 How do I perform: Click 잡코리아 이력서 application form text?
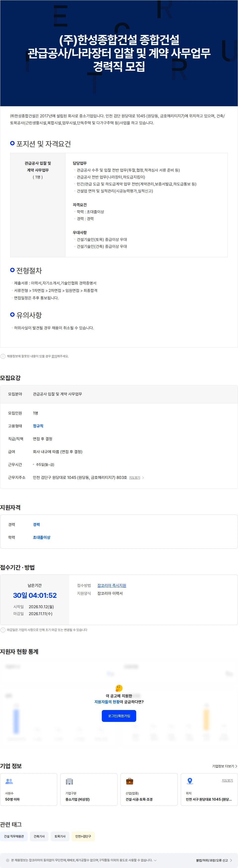(x=110, y=593)
